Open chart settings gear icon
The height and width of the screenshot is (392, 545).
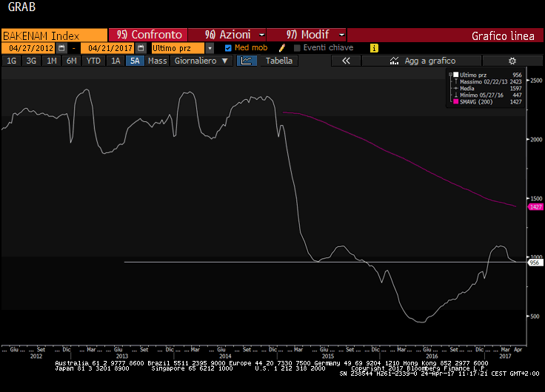click(x=512, y=61)
